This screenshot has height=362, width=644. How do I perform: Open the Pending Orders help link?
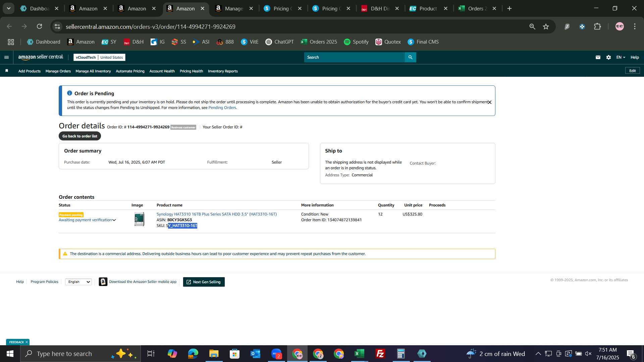(222, 108)
